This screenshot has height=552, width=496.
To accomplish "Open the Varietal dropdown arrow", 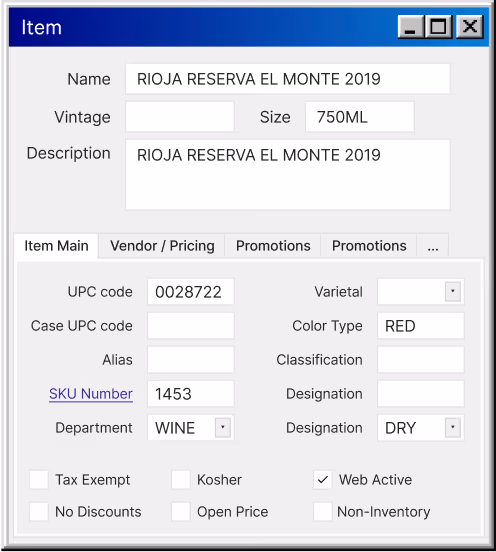I will pos(453,291).
